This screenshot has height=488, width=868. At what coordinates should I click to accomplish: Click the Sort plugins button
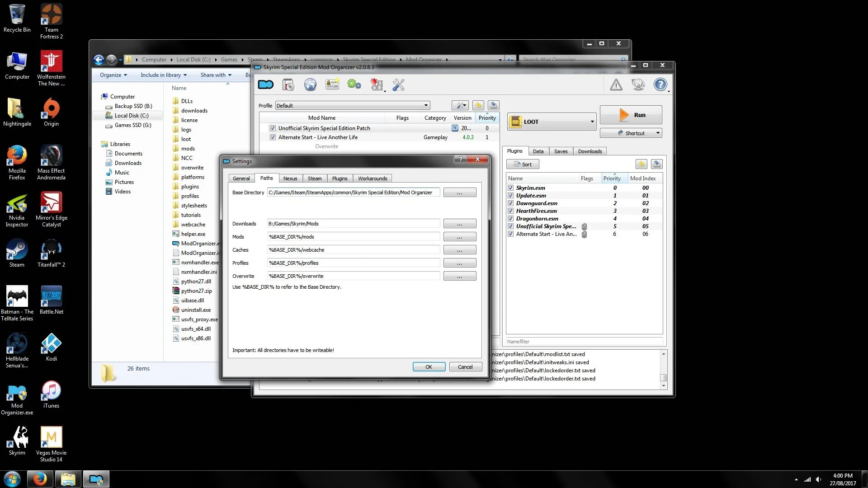[x=523, y=164]
